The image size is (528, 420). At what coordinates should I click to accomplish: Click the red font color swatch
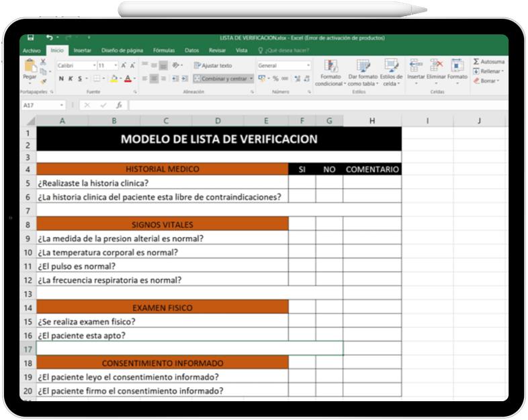pos(127,79)
